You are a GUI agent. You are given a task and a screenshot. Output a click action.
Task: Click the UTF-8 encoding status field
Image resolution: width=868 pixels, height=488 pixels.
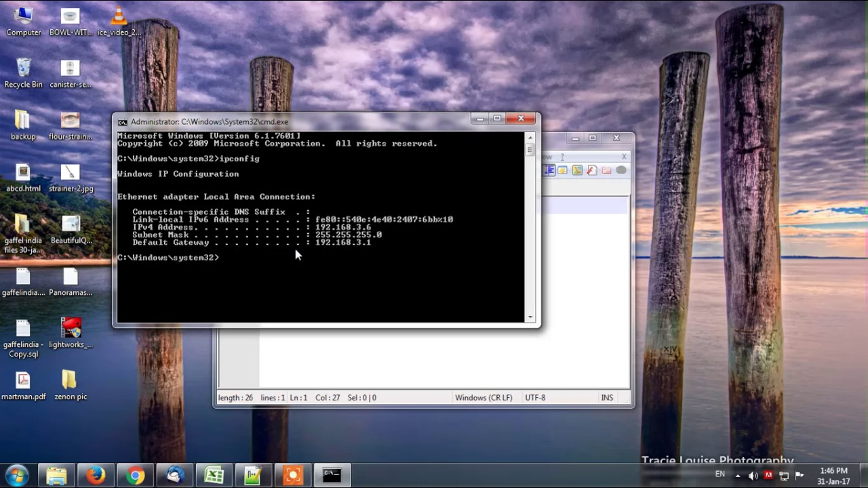coord(536,398)
